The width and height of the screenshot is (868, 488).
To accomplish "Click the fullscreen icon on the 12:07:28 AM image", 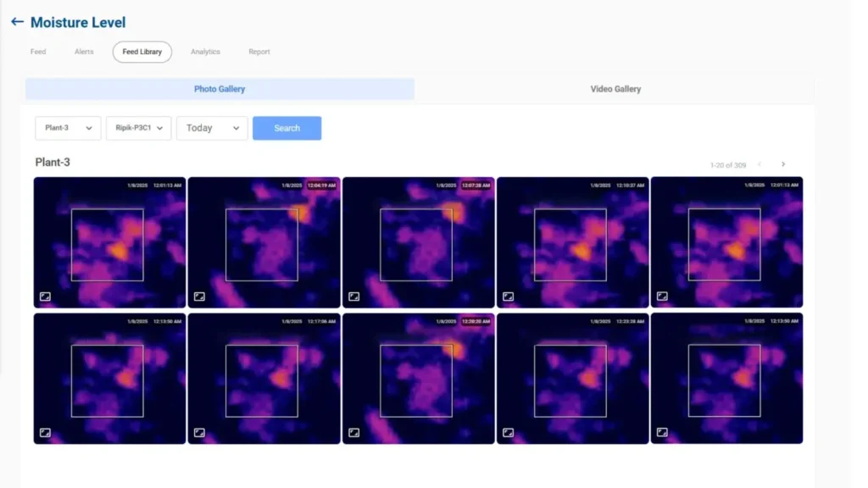I will [353, 297].
